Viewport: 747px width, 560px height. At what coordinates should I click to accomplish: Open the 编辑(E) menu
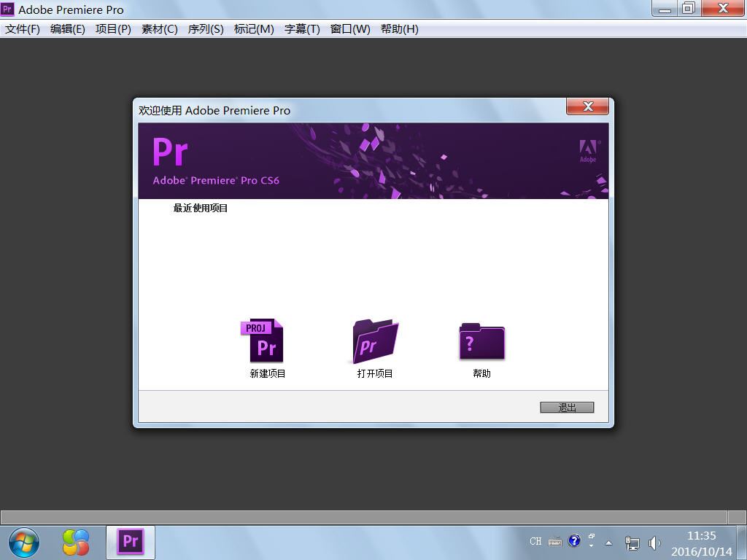(68, 29)
